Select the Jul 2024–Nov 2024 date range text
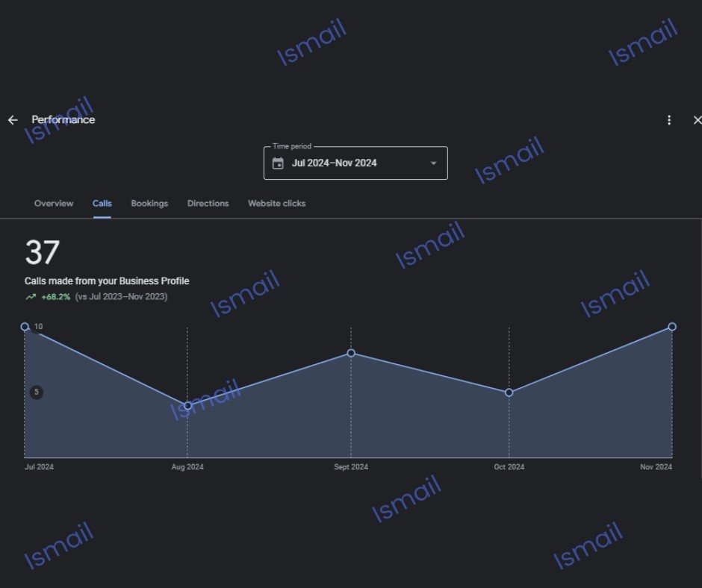 [334, 163]
